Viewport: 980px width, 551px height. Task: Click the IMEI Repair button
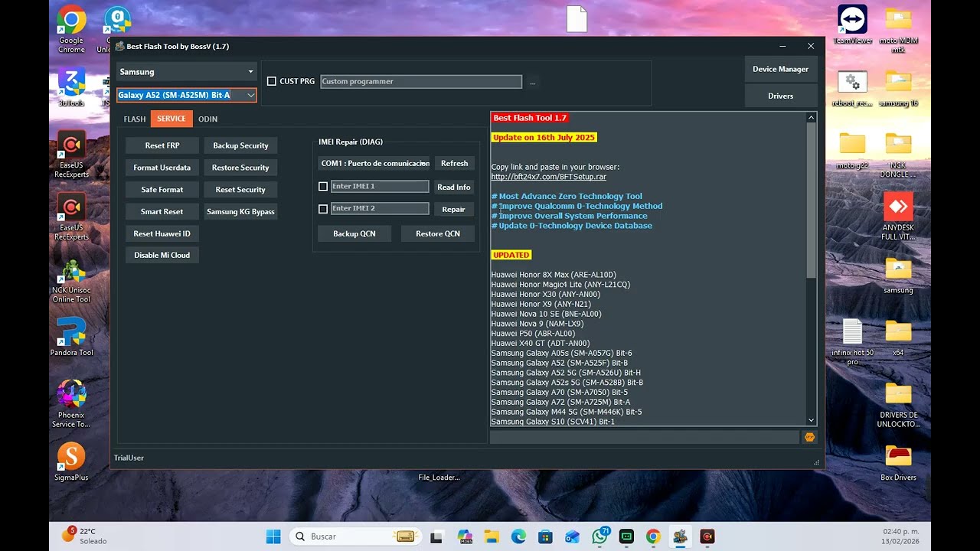point(454,209)
